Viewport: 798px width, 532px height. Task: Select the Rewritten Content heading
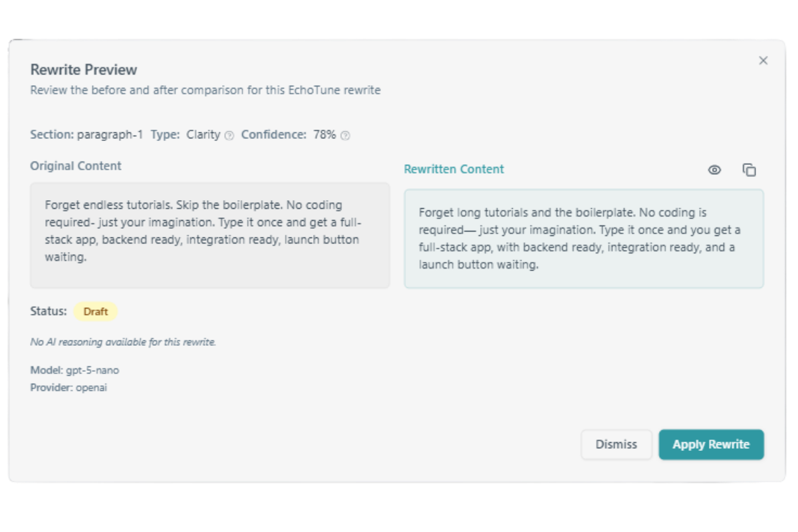(x=454, y=169)
